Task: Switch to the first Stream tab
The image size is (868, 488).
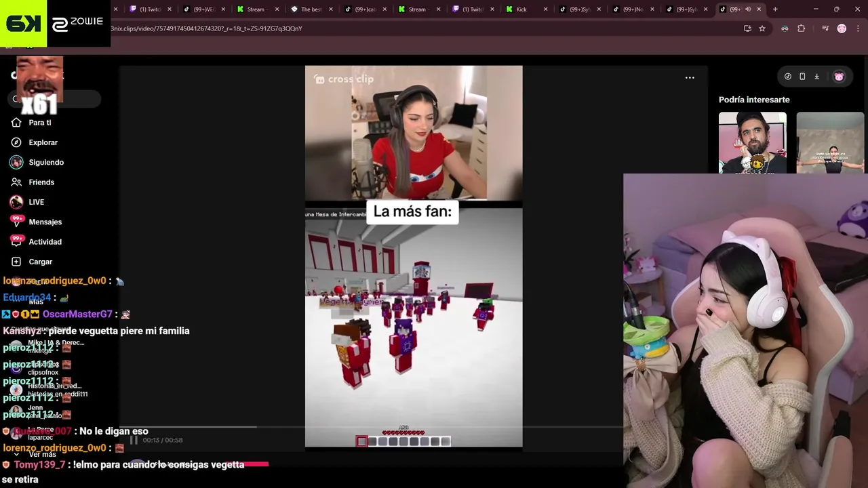Action: pyautogui.click(x=256, y=9)
